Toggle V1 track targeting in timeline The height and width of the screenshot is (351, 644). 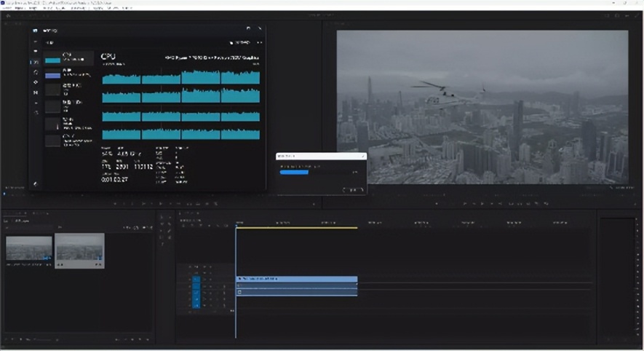(x=196, y=280)
